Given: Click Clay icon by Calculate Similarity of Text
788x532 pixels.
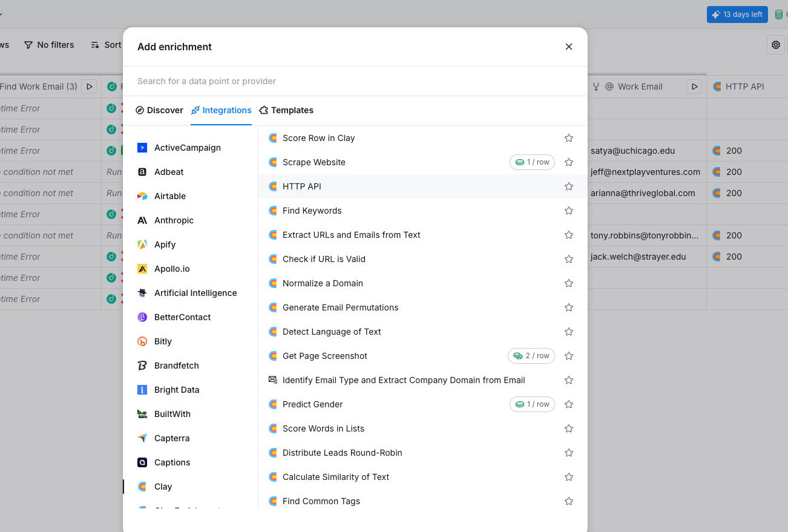Looking at the screenshot, I should click(273, 477).
